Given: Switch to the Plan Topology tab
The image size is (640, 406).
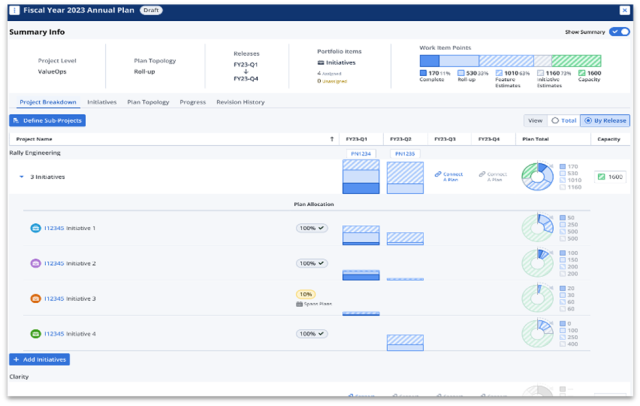Looking at the screenshot, I should (x=148, y=102).
